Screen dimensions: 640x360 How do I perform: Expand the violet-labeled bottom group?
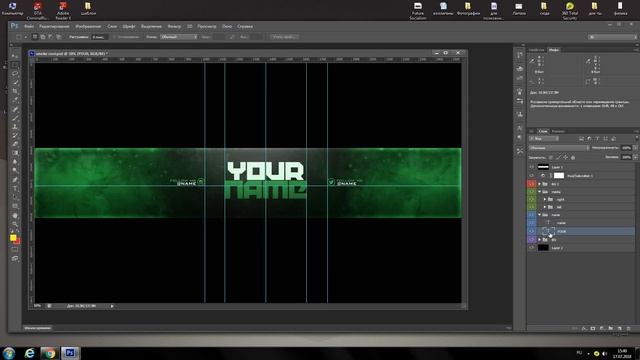pyautogui.click(x=540, y=240)
